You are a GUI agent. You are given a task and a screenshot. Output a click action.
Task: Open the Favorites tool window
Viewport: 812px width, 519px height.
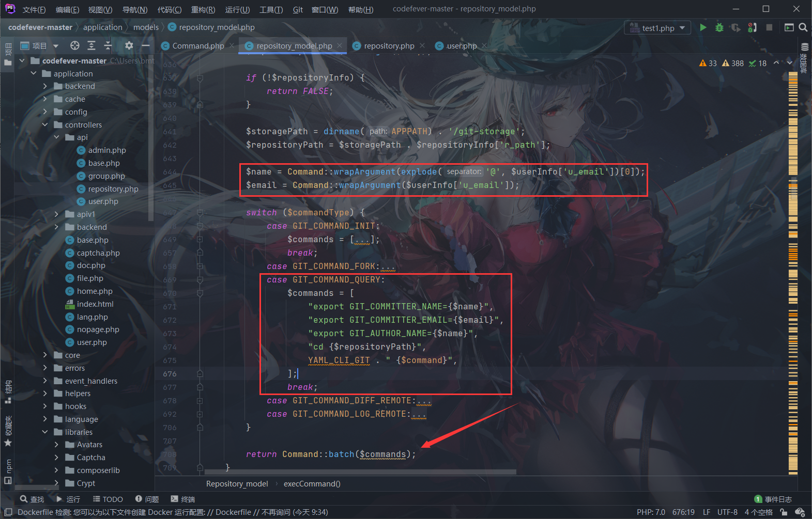coord(8,431)
